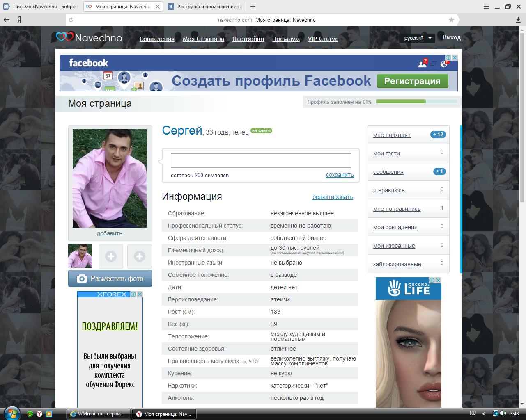Viewport: 526px width, 420px height.
Task: Click the status text input field
Action: (261, 160)
